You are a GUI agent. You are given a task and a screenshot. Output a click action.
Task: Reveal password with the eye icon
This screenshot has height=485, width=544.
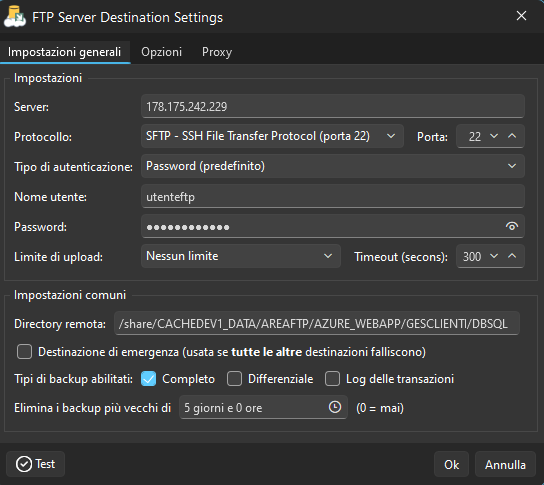point(512,227)
